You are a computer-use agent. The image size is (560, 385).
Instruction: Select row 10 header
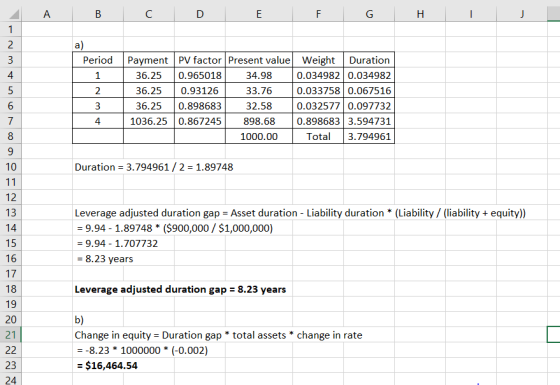point(11,167)
